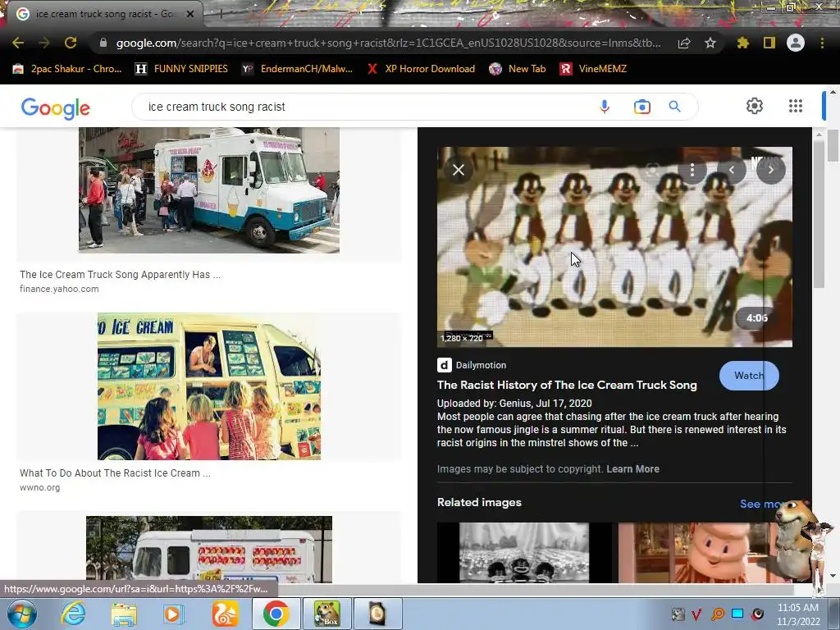Image resolution: width=840 pixels, height=630 pixels.
Task: Click the share page icon in address bar
Action: (x=684, y=43)
